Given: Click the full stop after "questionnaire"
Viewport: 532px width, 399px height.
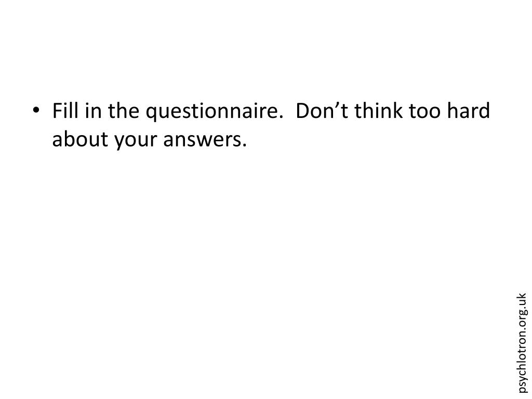Looking at the screenshot, I should [x=281, y=116].
